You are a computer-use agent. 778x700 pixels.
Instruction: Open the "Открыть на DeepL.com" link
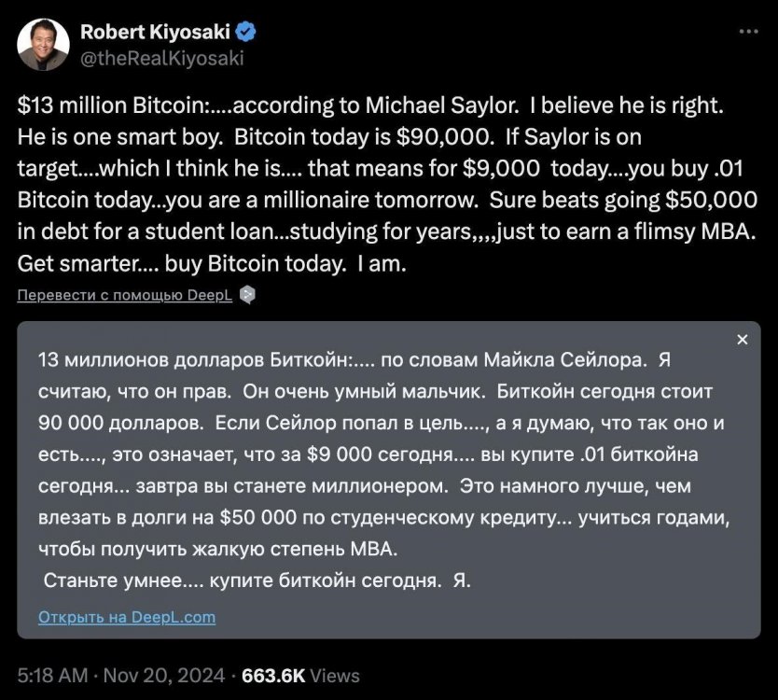pos(127,617)
